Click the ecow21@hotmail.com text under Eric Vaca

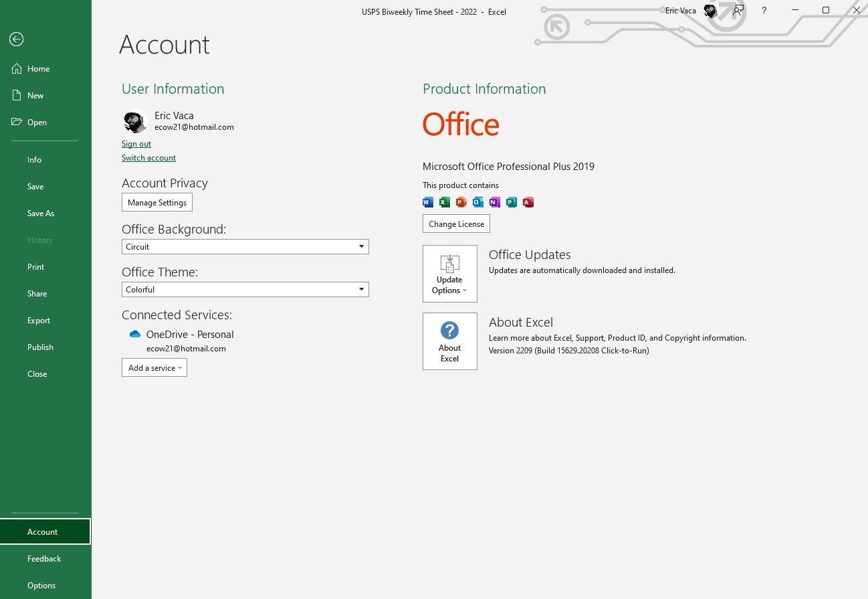194,127
